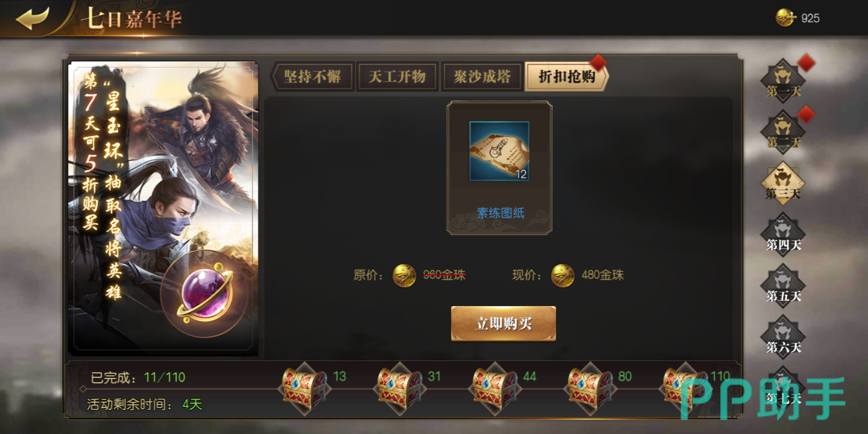This screenshot has width=868, height=434.
Task: Select the 第三天 day icon
Action: click(783, 183)
